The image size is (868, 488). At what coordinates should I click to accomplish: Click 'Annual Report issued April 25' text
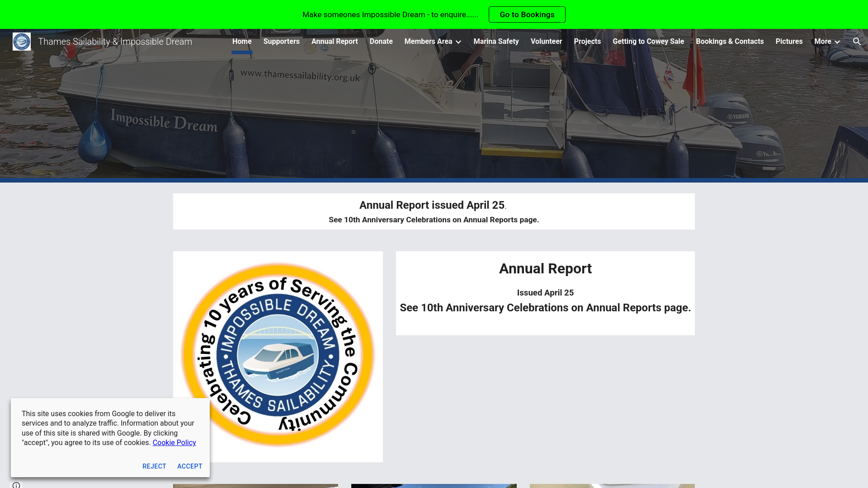432,205
